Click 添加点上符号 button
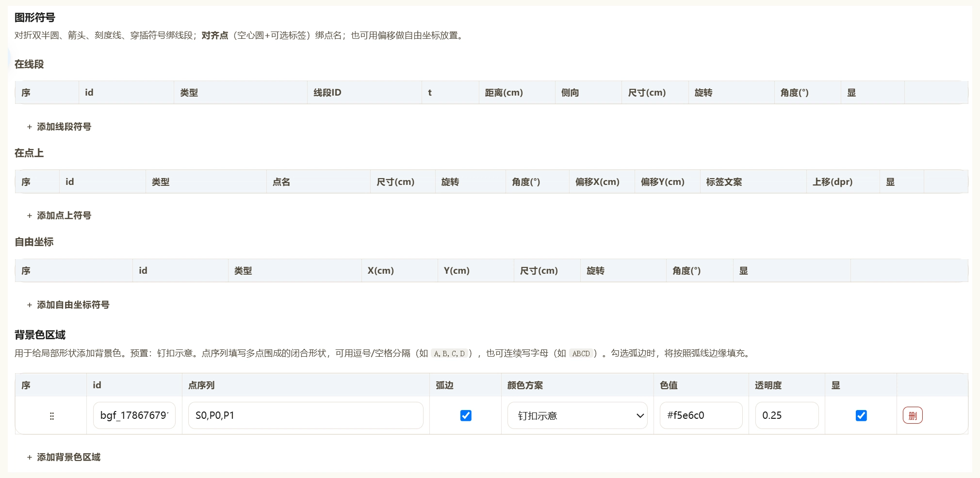The image size is (980, 478). [x=59, y=215]
